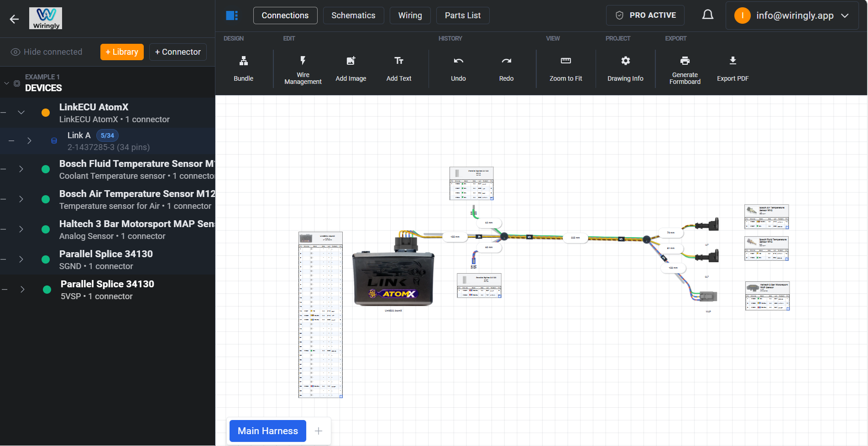Expand the Parallel Splice 5VSP device
The width and height of the screenshot is (868, 446).
22,290
